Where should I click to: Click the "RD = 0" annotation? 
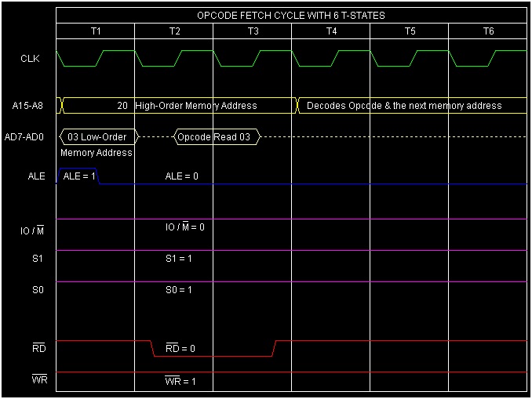click(x=180, y=348)
